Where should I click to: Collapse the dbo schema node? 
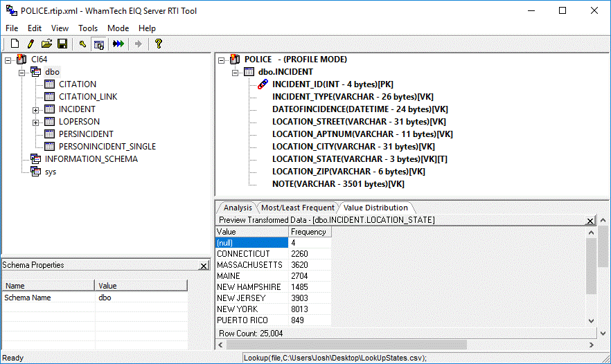point(22,73)
